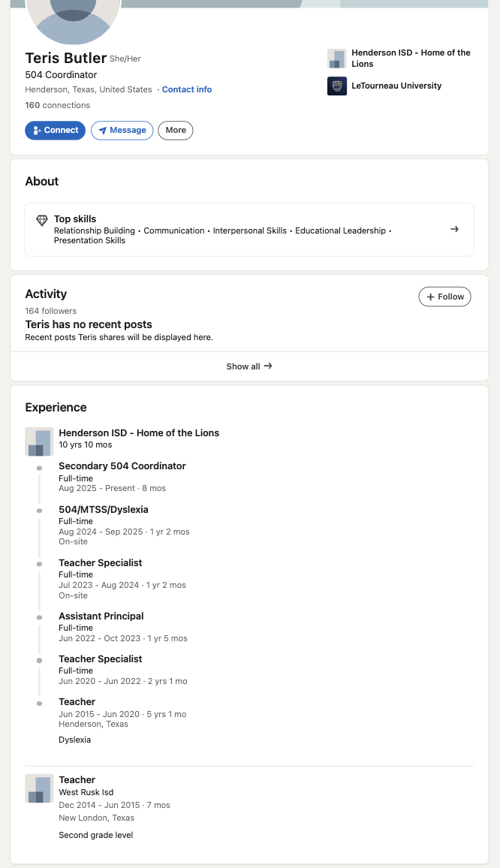Click Henderson ISD logo in Experience section
This screenshot has width=500, height=868.
pos(39,442)
